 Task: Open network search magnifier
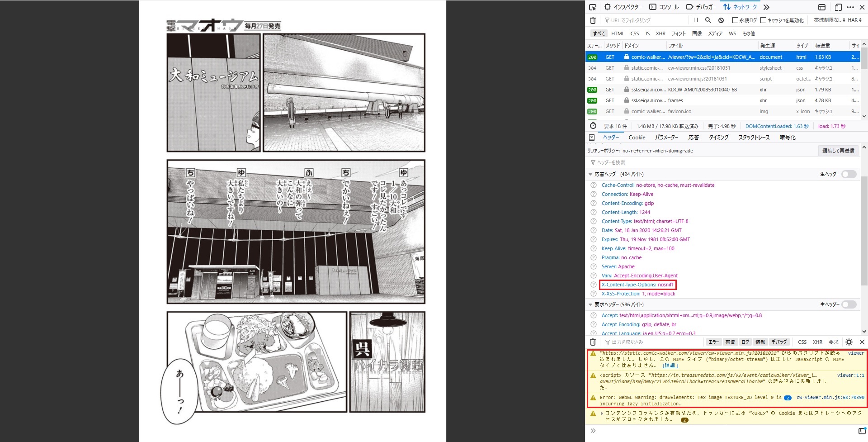(x=708, y=20)
